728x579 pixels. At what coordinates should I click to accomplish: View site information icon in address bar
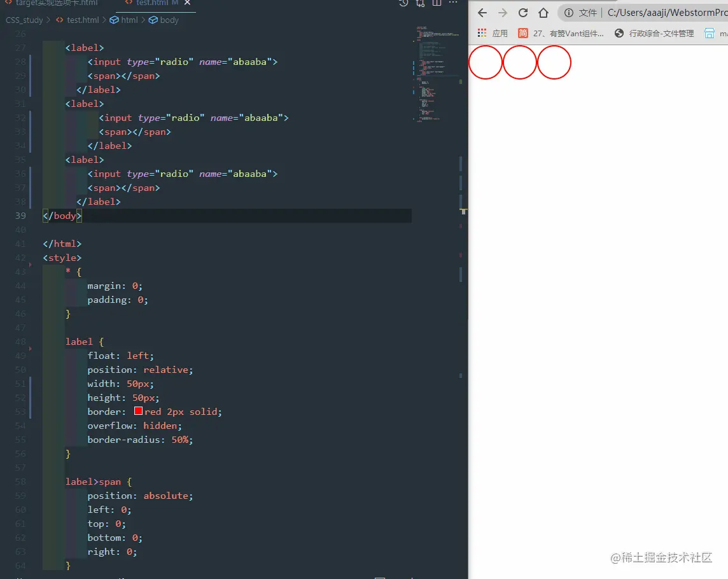point(568,13)
